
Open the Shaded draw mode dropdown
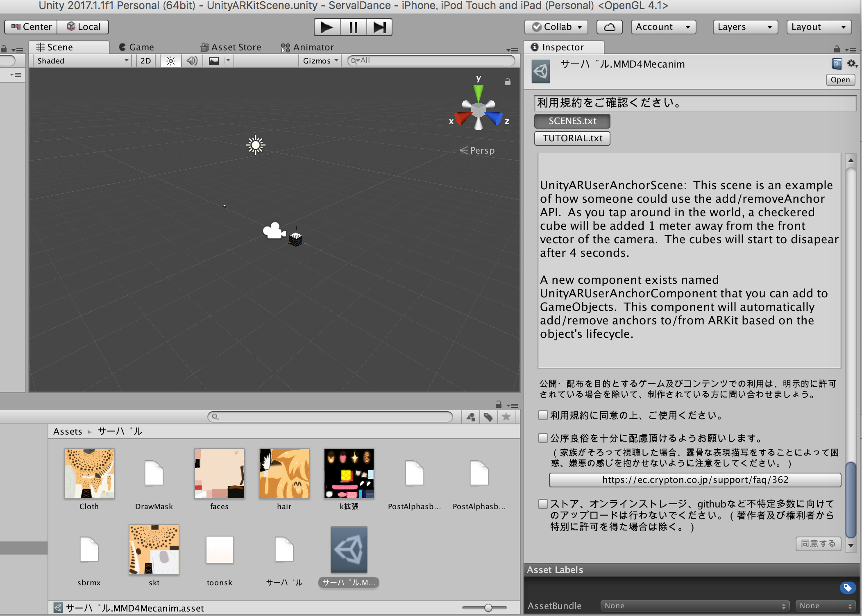tap(83, 61)
